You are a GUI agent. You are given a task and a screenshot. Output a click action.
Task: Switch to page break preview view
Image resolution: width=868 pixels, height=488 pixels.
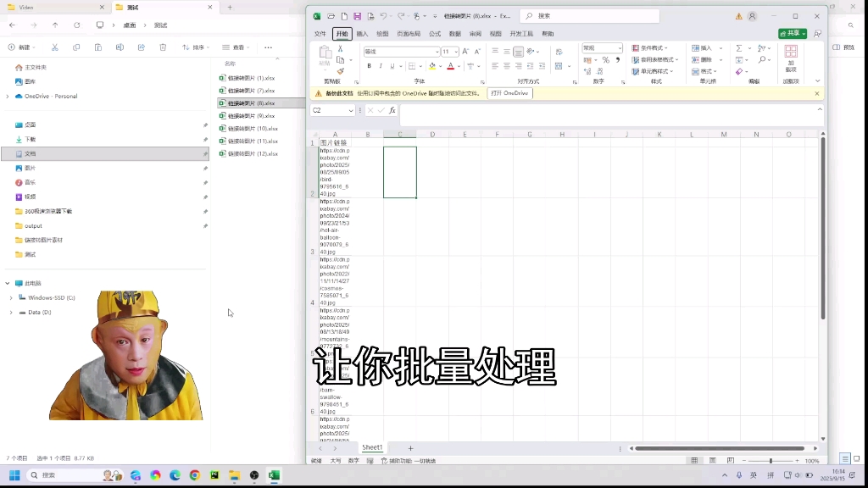(731, 461)
